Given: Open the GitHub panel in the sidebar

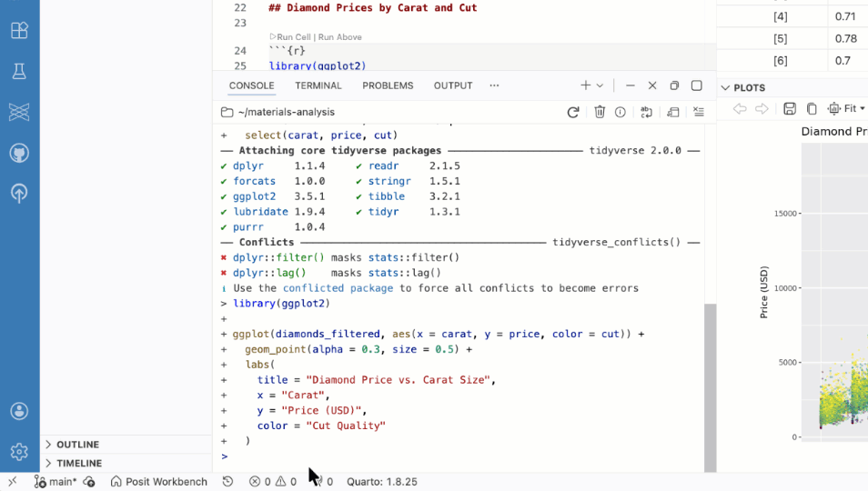Looking at the screenshot, I should 19,153.
